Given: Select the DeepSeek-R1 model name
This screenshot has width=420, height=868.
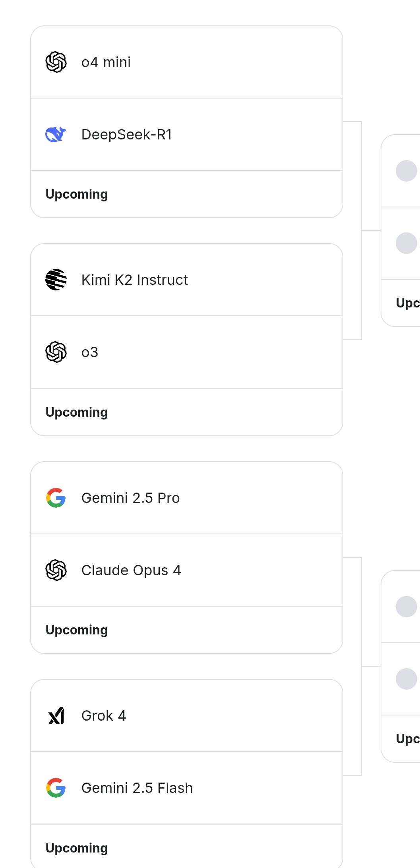Looking at the screenshot, I should pos(127,135).
